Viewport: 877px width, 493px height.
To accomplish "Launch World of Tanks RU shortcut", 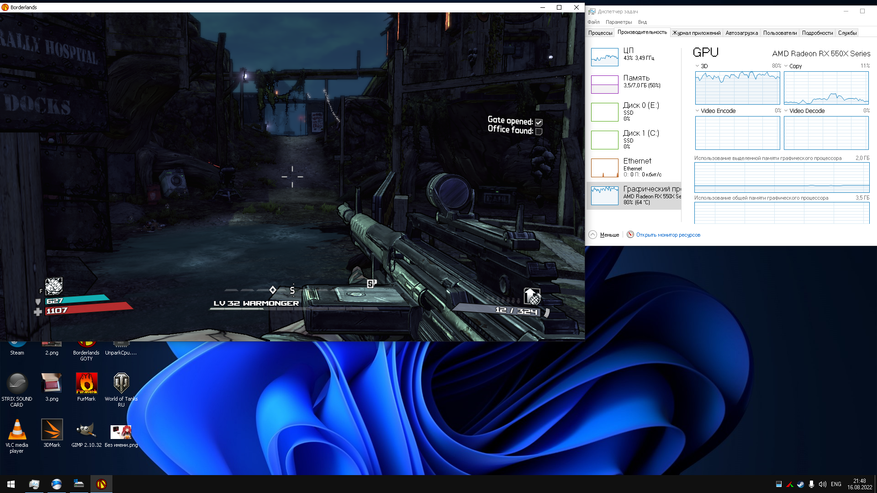I will (121, 389).
